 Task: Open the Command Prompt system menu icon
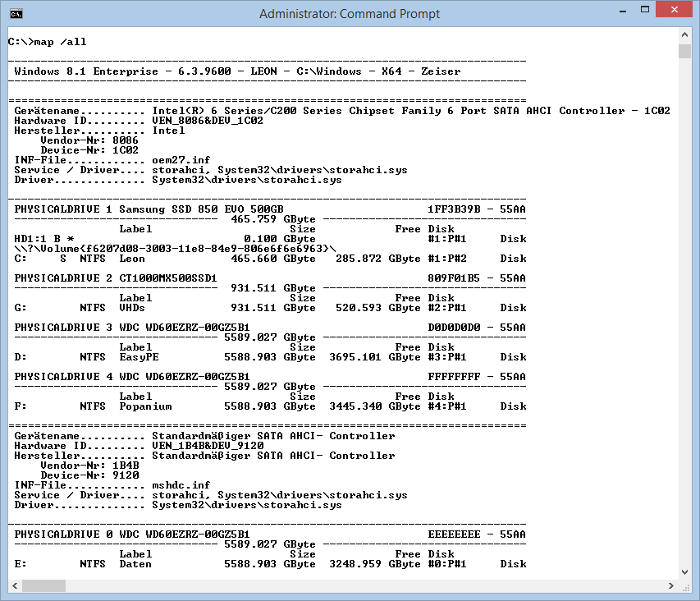16,14
